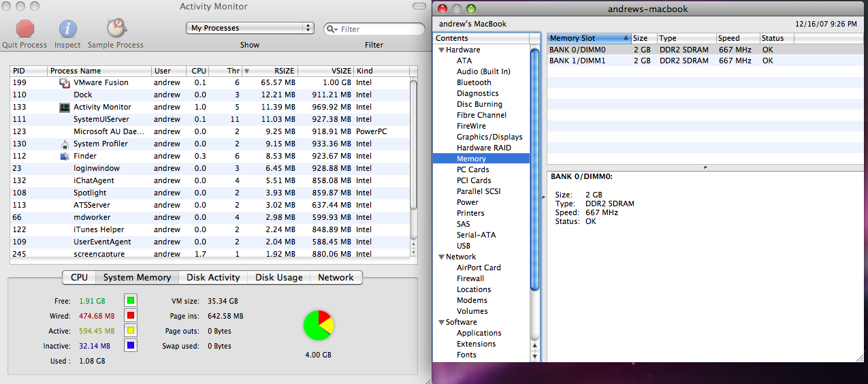This screenshot has width=868, height=384.
Task: Click the System Profiler process icon
Action: [x=65, y=144]
